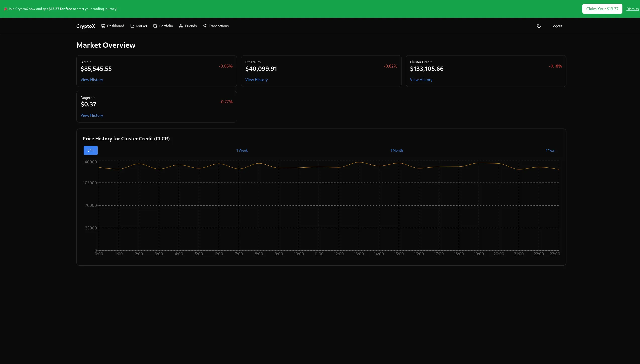Switch chart to 1 Week range
Screen dimensions: 640x364
pyautogui.click(x=242, y=150)
